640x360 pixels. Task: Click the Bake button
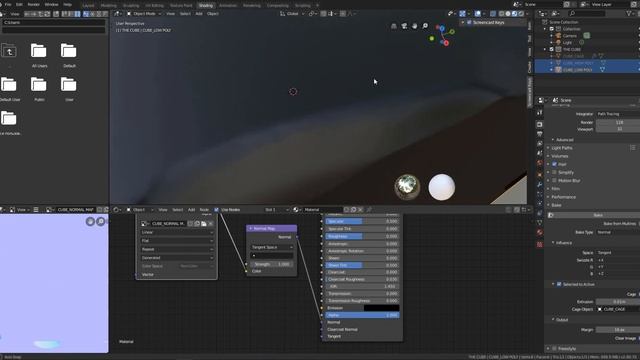pos(598,215)
